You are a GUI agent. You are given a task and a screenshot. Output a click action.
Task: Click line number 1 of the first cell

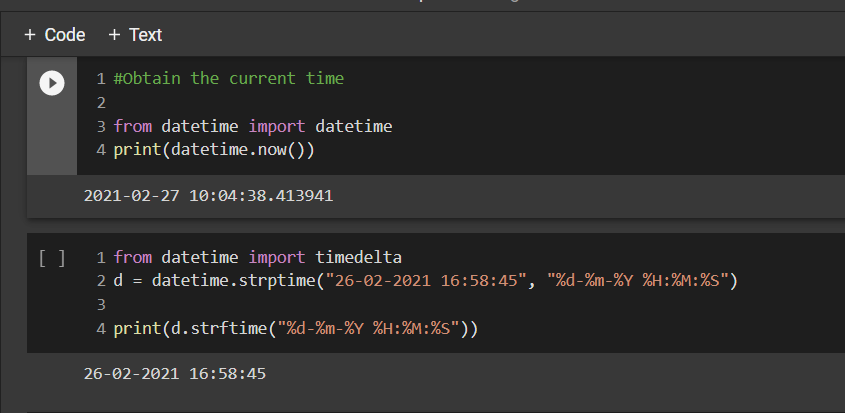(101, 79)
